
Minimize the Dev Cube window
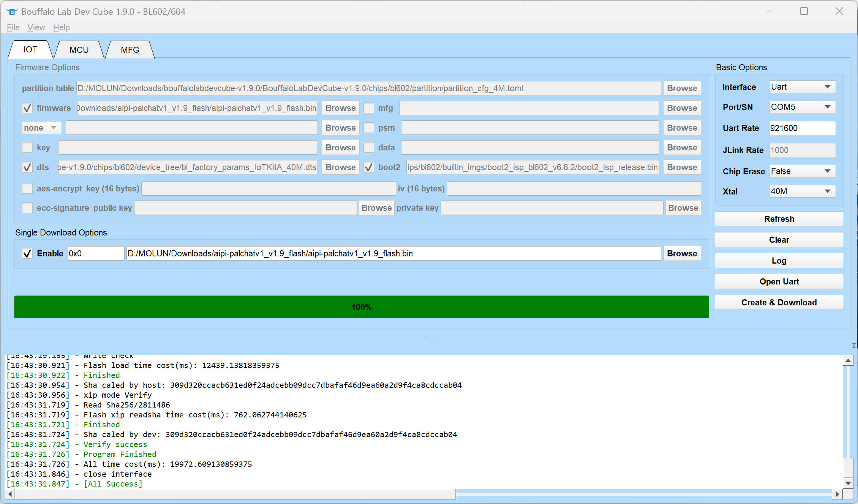pyautogui.click(x=770, y=11)
